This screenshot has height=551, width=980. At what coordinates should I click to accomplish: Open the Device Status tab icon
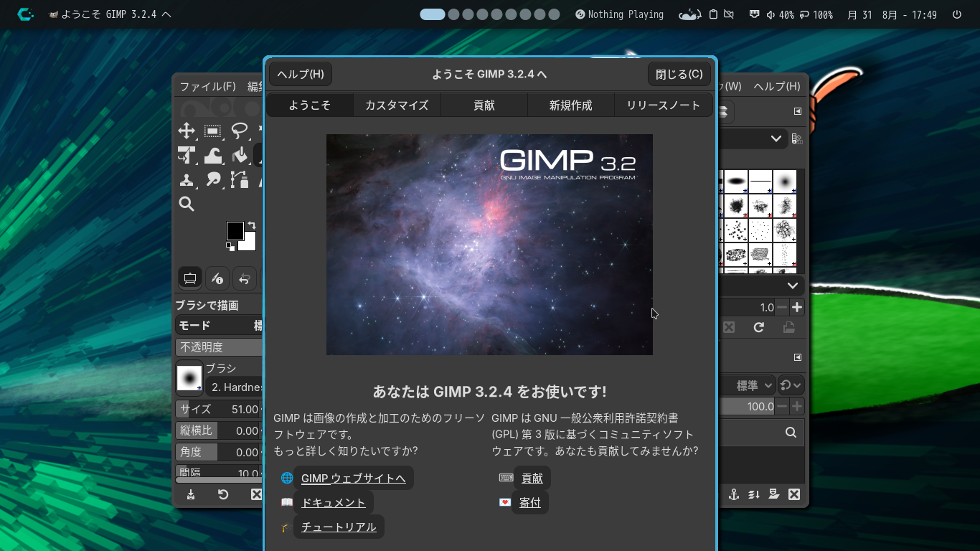click(218, 278)
